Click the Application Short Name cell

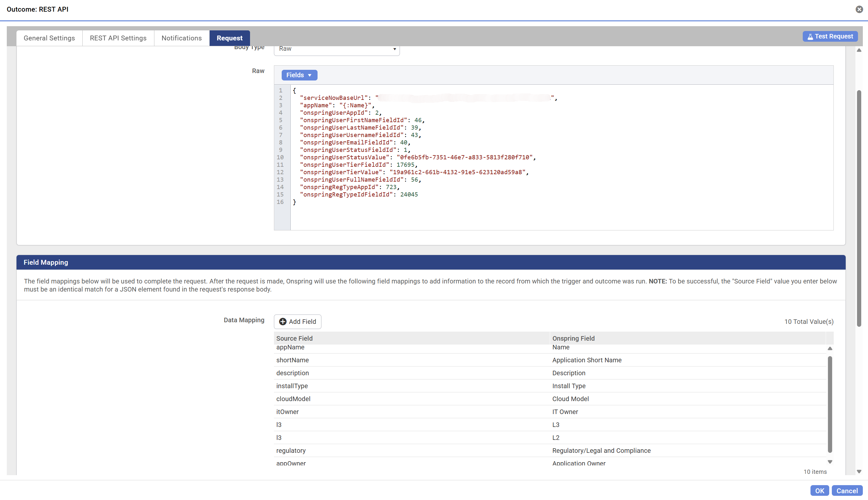(x=688, y=360)
